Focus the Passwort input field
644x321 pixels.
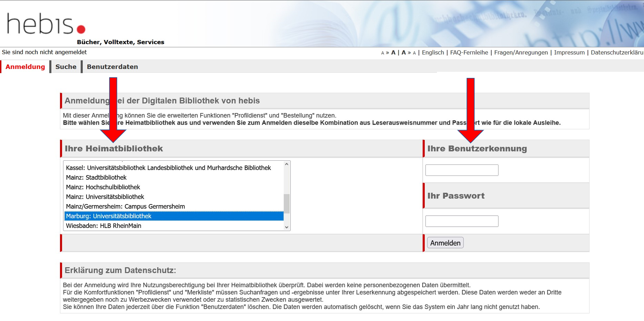pos(462,221)
